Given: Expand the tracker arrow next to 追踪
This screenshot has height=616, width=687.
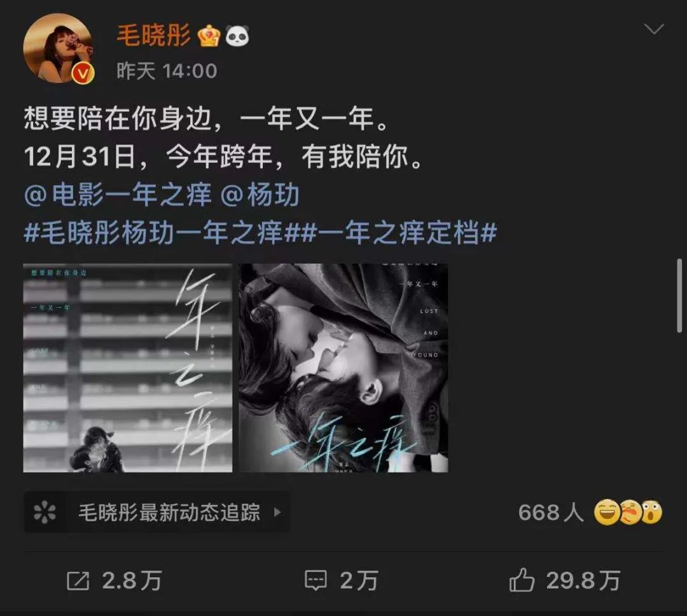Looking at the screenshot, I should pos(277,512).
